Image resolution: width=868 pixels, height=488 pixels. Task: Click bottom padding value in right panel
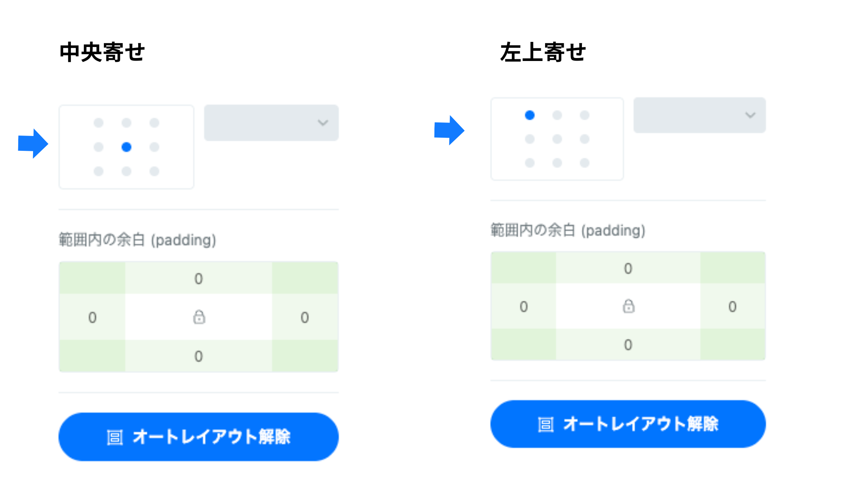pyautogui.click(x=628, y=345)
